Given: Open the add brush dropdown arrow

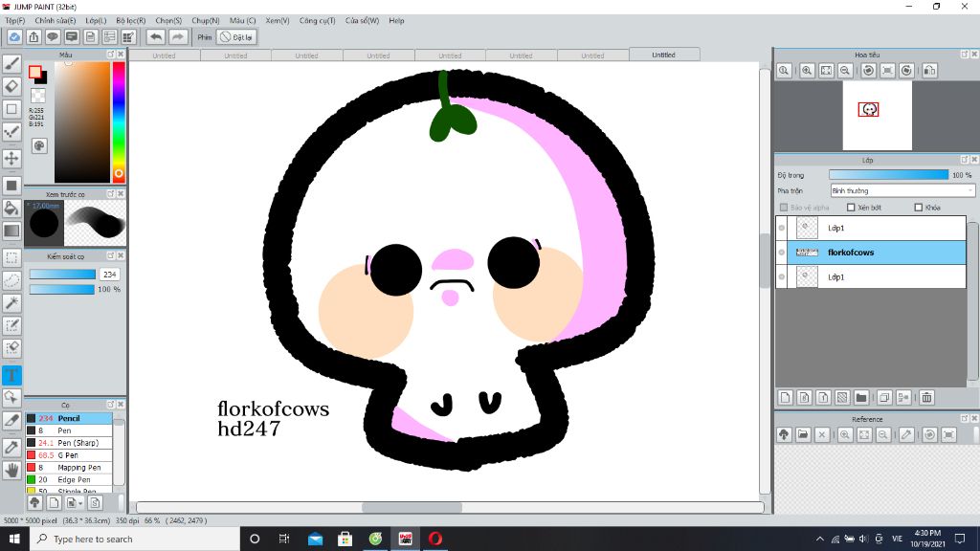Looking at the screenshot, I should coord(80,503).
